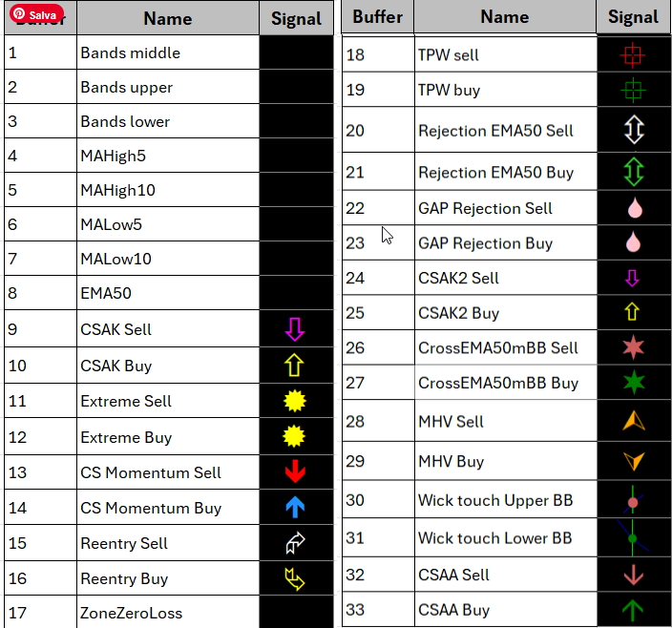Click the small magenta arrow for CSAK2 Sell

click(x=632, y=278)
